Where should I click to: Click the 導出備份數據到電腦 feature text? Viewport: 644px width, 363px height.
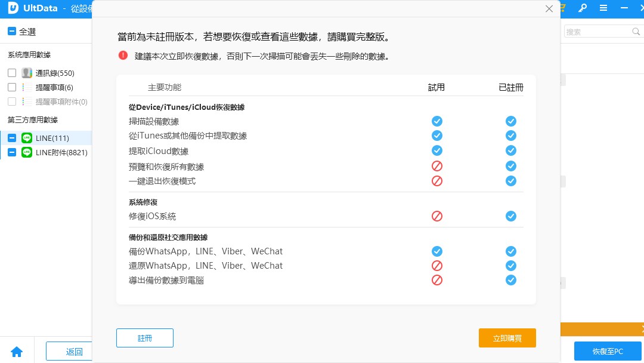166,281
